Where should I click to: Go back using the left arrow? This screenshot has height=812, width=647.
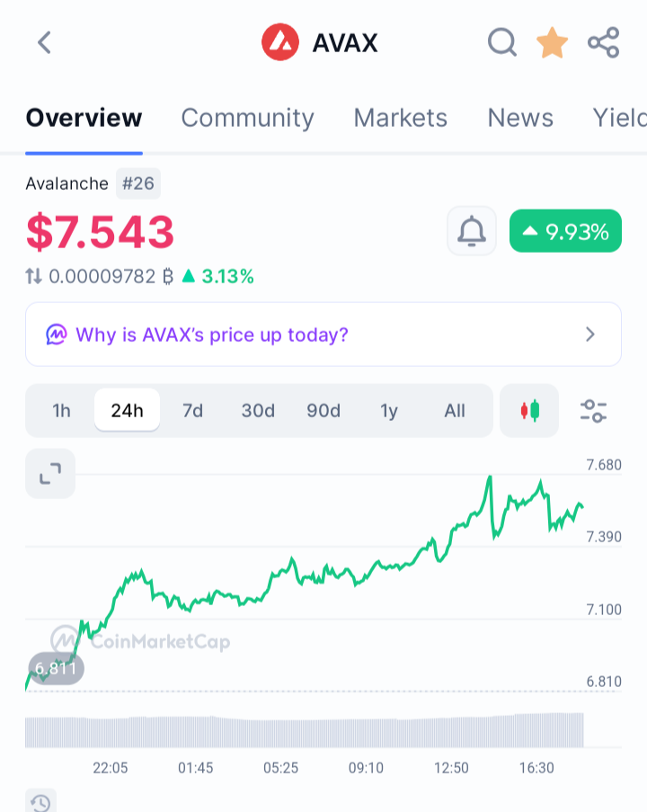(45, 42)
